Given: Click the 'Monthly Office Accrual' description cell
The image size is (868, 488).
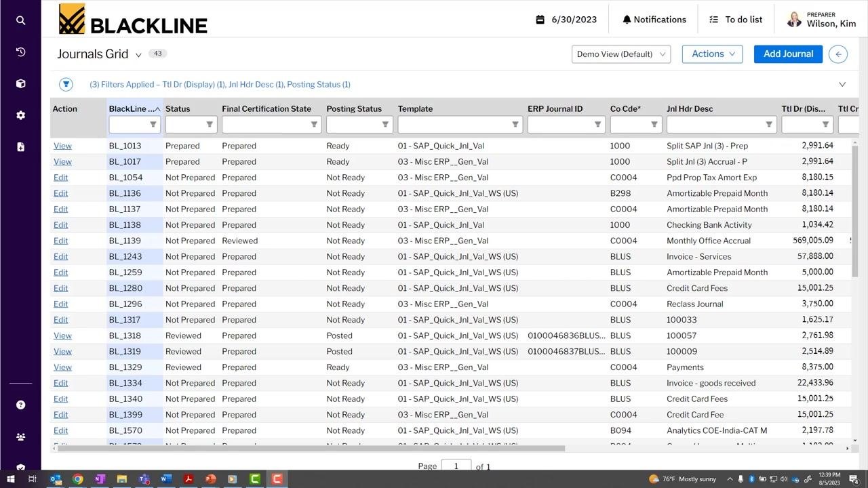Looking at the screenshot, I should click(x=709, y=241).
